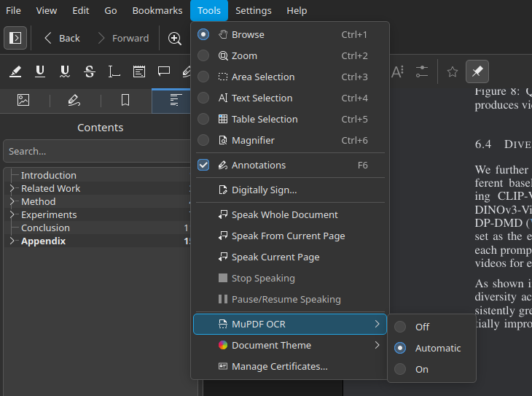Jump to Conclusion in contents
Screen dimensions: 532x396
coord(45,228)
